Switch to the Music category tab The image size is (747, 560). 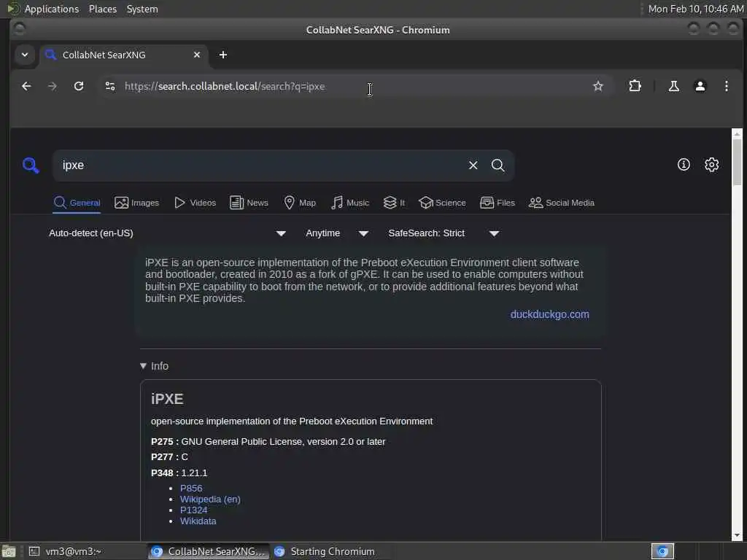click(350, 203)
